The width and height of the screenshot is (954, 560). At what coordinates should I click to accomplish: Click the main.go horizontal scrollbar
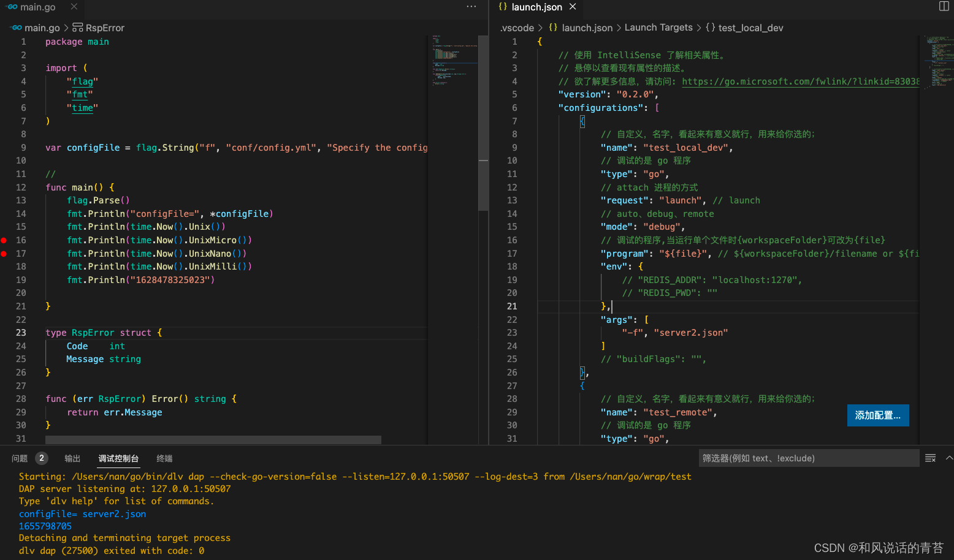point(213,440)
